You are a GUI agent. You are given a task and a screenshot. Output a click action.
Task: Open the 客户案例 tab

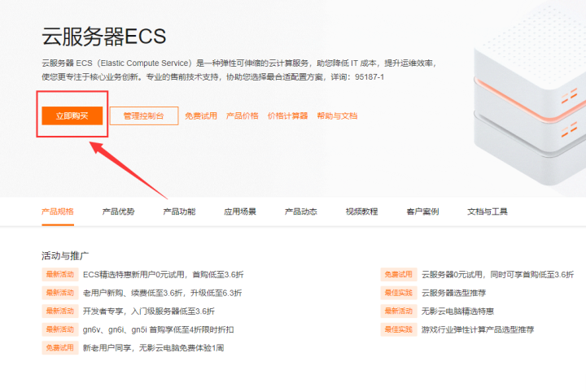tap(422, 211)
